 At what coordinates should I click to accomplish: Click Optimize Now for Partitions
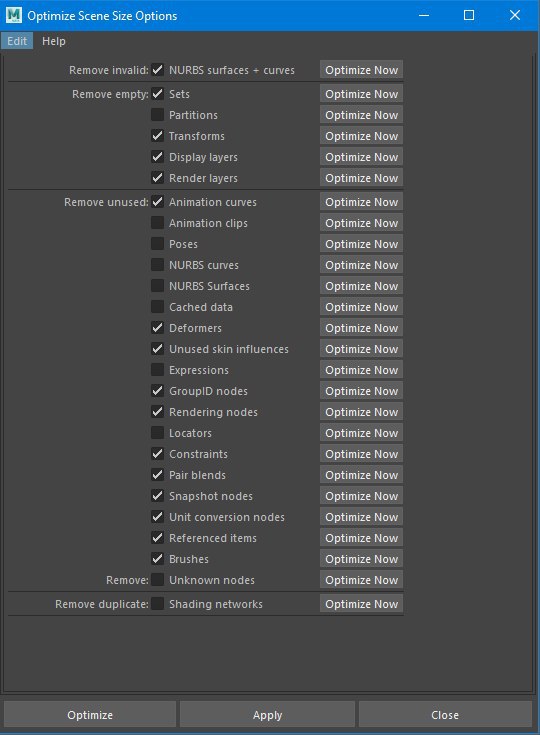[361, 115]
